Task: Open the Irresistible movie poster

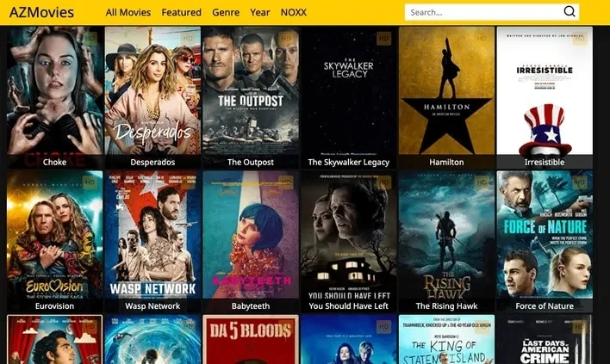Action: coord(545,90)
